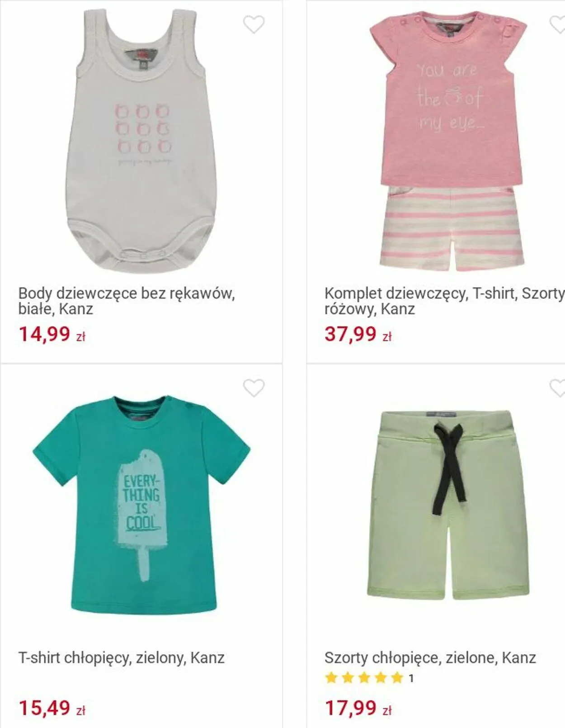
Task: Add pink girls set to wishlist heart
Action: coord(557,24)
